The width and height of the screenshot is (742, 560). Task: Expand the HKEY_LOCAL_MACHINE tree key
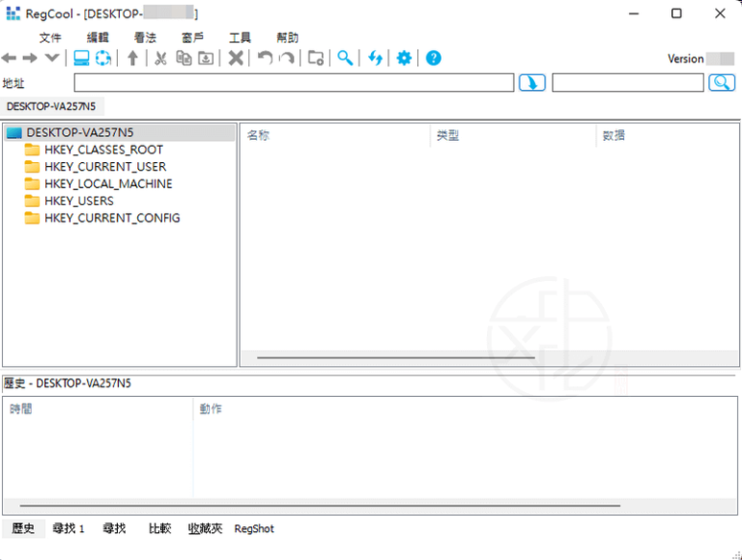108,183
